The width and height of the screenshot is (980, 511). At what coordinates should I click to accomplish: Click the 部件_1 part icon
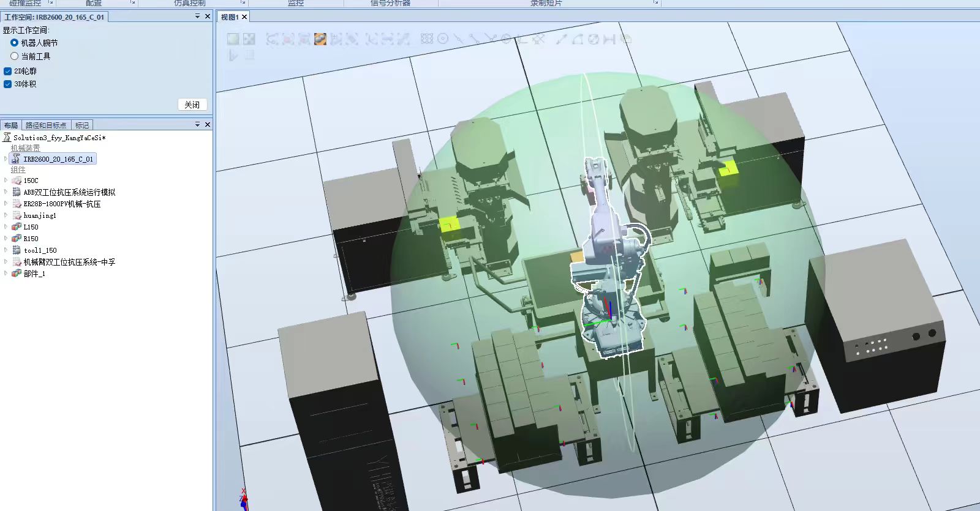[x=17, y=274]
